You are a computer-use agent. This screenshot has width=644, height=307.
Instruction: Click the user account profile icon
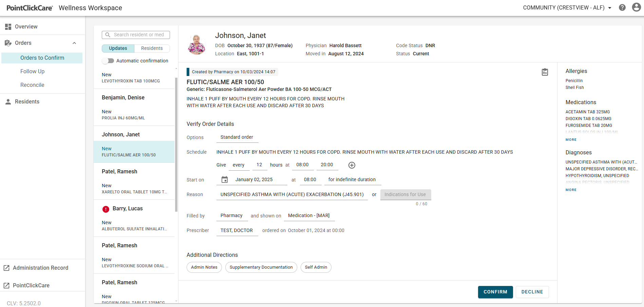click(x=636, y=7)
